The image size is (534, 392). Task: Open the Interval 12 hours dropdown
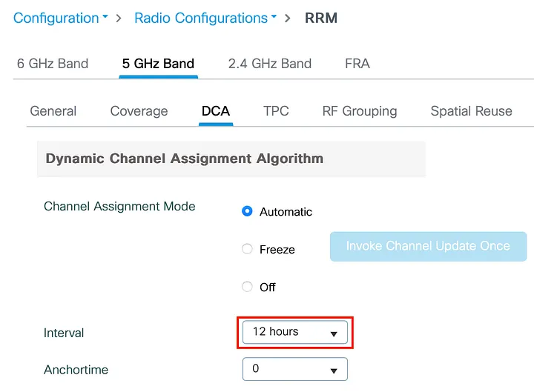pos(295,332)
